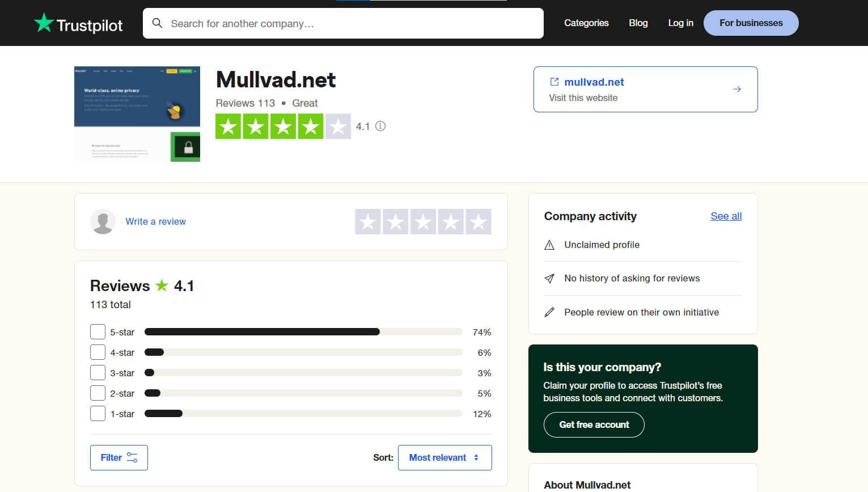Check the 3-star filter checkbox
This screenshot has width=868, height=492.
98,372
